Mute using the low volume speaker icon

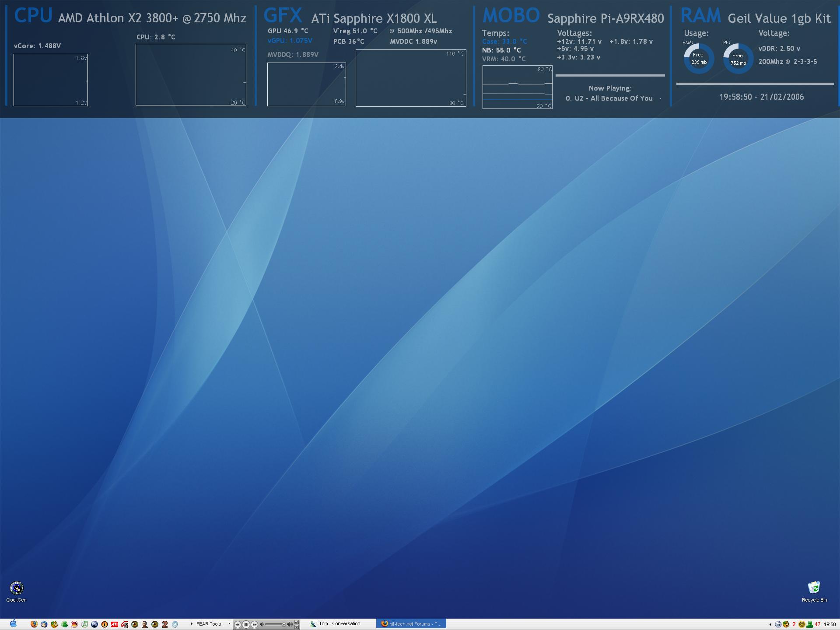[x=262, y=624]
